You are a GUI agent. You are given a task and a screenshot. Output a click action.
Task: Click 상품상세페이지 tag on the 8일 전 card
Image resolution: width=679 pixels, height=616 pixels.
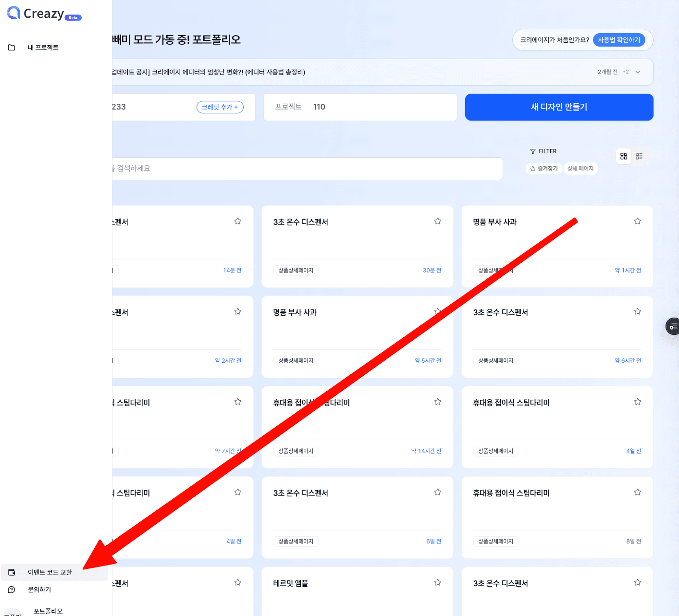pyautogui.click(x=496, y=542)
